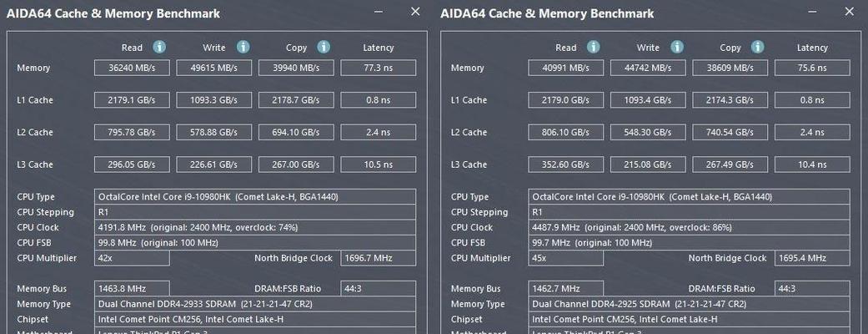Viewport: 868px width, 334px height.
Task: Click the left window's i9-10980HK CPU Type field
Action: click(255, 197)
